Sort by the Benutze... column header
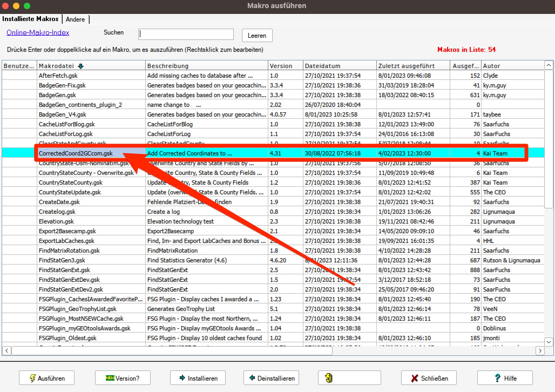555x392 pixels. [19, 66]
